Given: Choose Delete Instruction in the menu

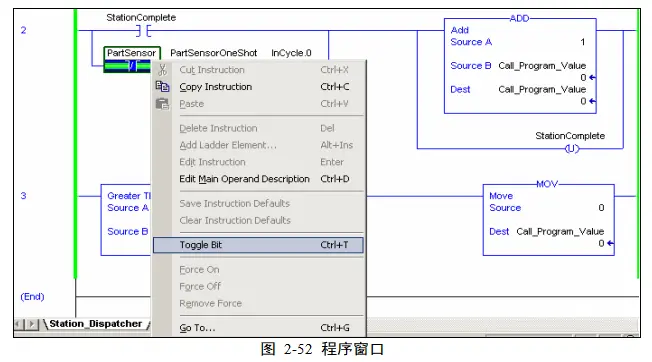Looking at the screenshot, I should click(258, 128).
